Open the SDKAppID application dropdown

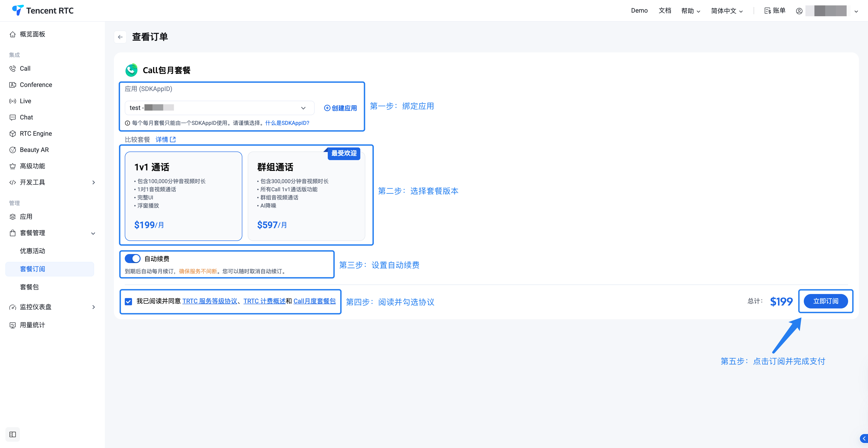(x=219, y=108)
